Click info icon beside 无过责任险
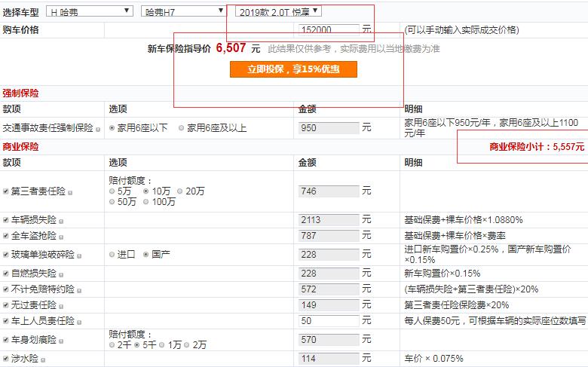The image size is (588, 367). click(61, 306)
